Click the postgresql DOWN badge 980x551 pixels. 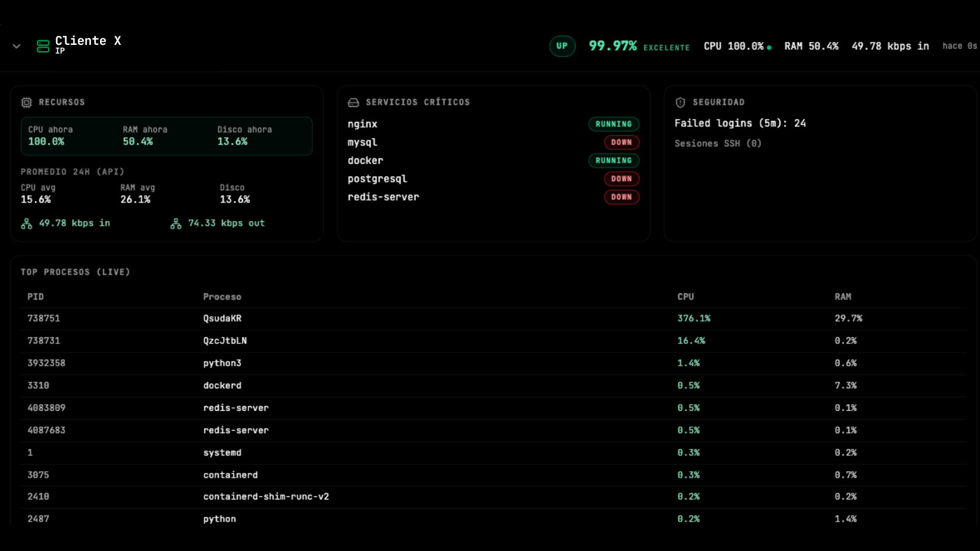coord(621,179)
